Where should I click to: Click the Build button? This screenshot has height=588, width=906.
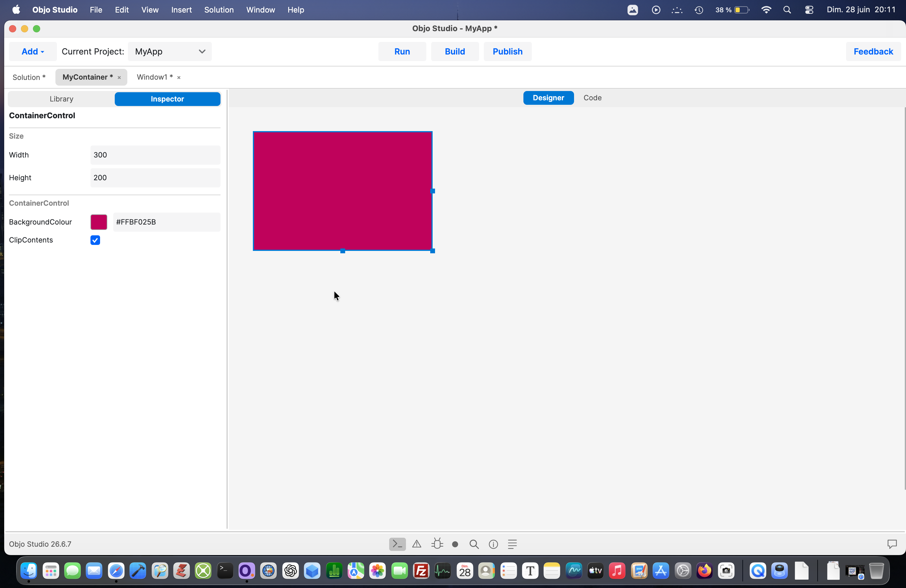455,51
